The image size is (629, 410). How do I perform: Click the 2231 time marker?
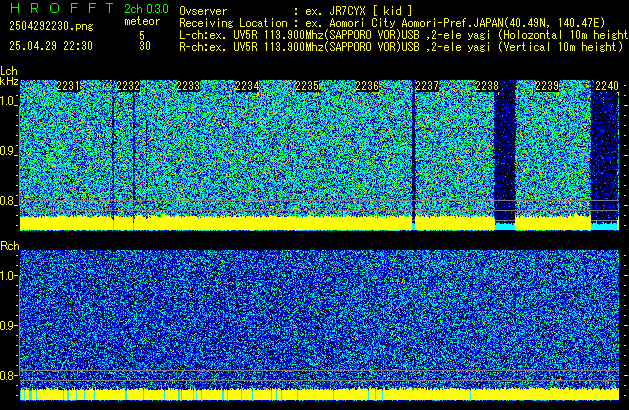tap(68, 86)
